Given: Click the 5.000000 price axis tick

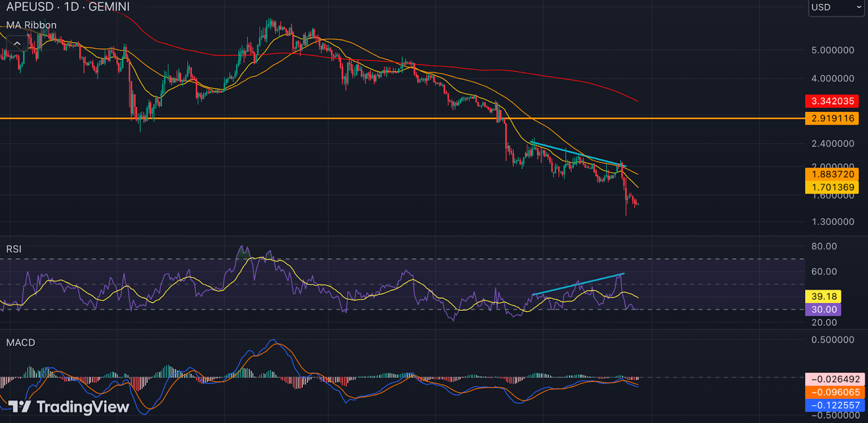Looking at the screenshot, I should (x=833, y=50).
